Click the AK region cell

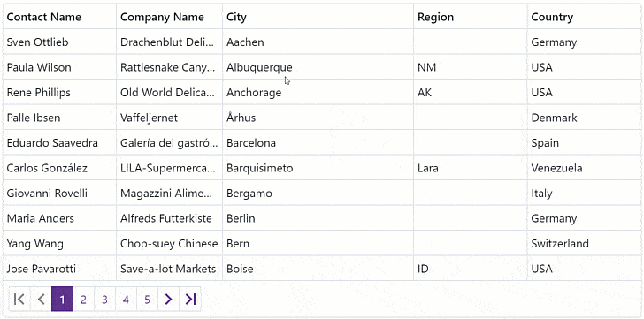click(x=471, y=92)
